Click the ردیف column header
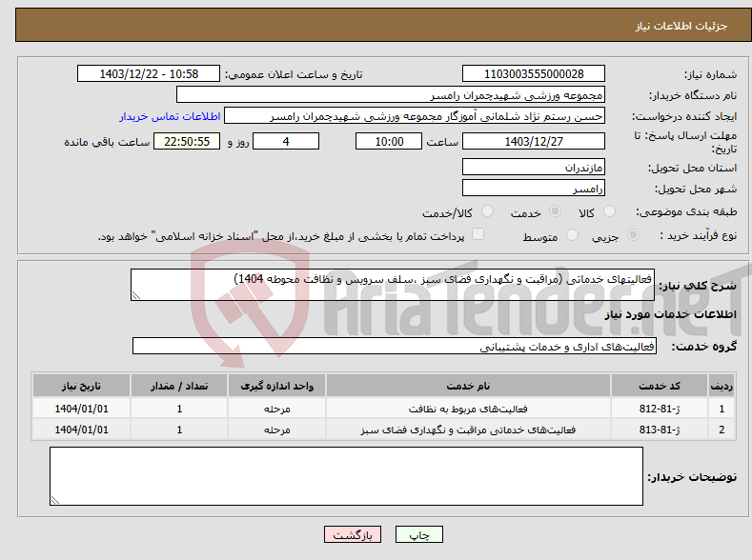This screenshot has height=560, width=752. click(x=722, y=386)
